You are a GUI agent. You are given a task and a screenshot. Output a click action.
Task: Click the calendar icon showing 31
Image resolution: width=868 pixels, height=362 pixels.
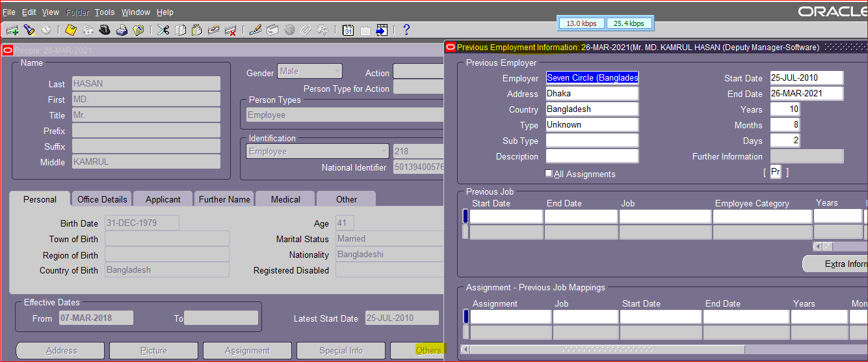[348, 30]
